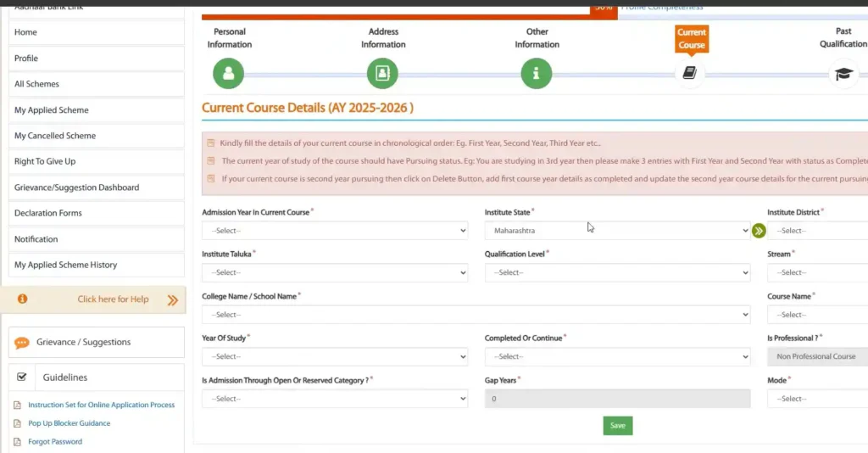
Task: Expand the Completed Or Continue dropdown
Action: 616,356
